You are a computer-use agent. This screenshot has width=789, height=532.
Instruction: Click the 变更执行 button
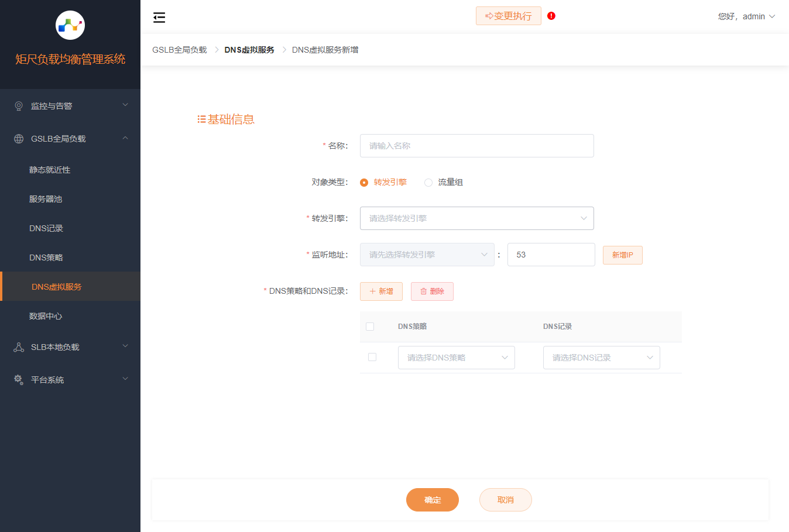508,16
